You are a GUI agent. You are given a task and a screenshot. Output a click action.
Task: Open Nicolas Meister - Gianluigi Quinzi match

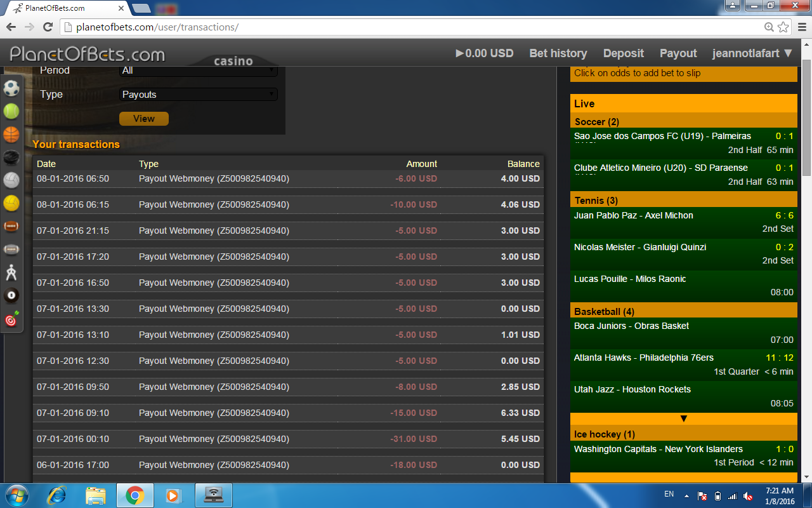(683, 254)
